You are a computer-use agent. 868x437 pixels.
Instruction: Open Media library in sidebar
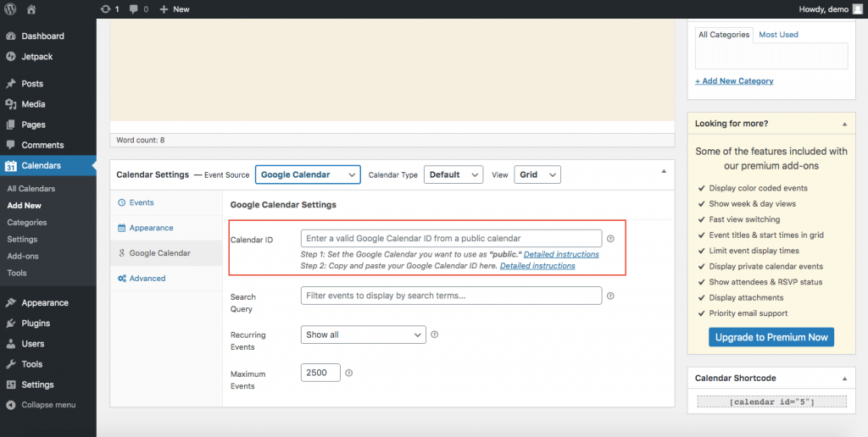(33, 104)
